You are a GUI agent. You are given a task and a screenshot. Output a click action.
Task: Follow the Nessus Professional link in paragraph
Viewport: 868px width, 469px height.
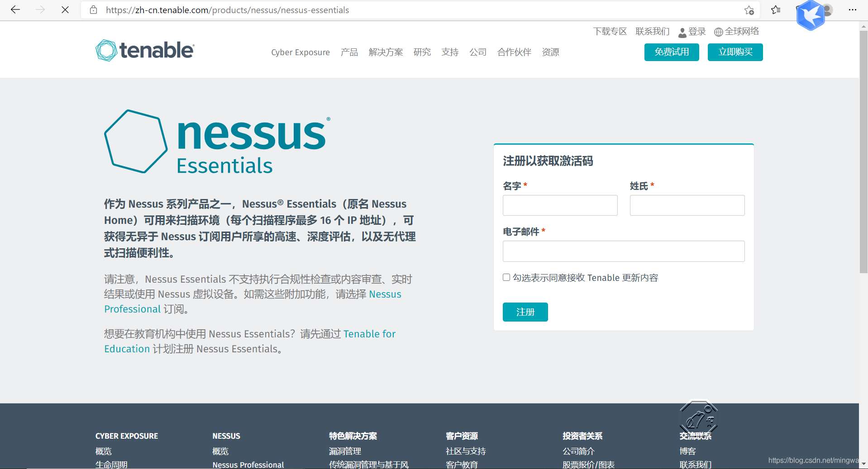(x=253, y=301)
